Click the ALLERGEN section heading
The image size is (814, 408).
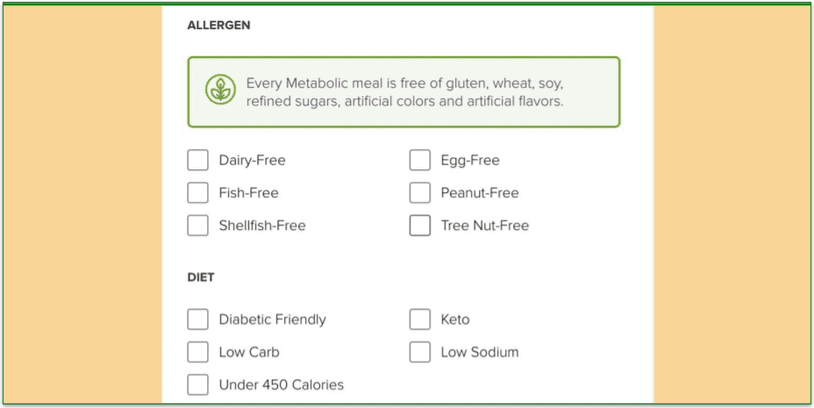pos(219,25)
